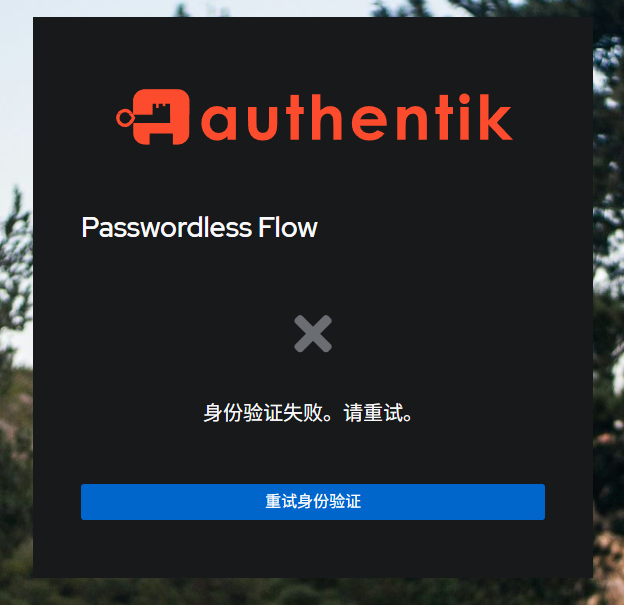Click the gray X failure icon

(313, 334)
